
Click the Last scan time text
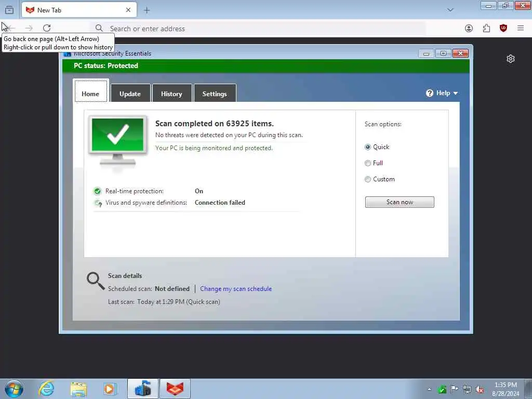(x=164, y=302)
